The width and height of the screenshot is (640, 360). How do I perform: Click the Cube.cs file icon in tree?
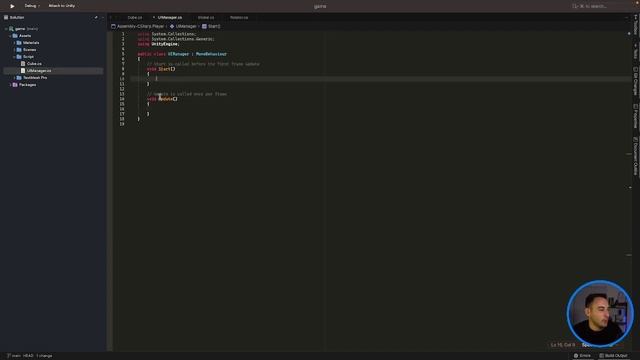[23, 64]
